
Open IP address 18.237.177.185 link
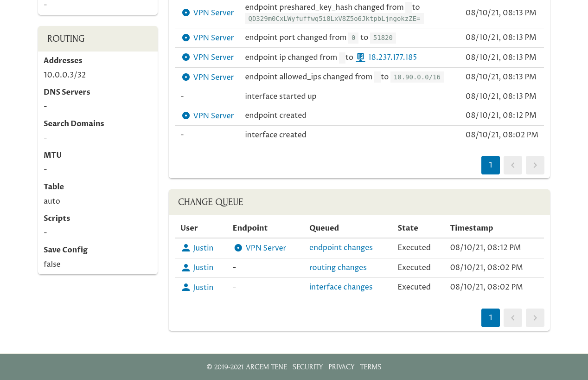(392, 58)
